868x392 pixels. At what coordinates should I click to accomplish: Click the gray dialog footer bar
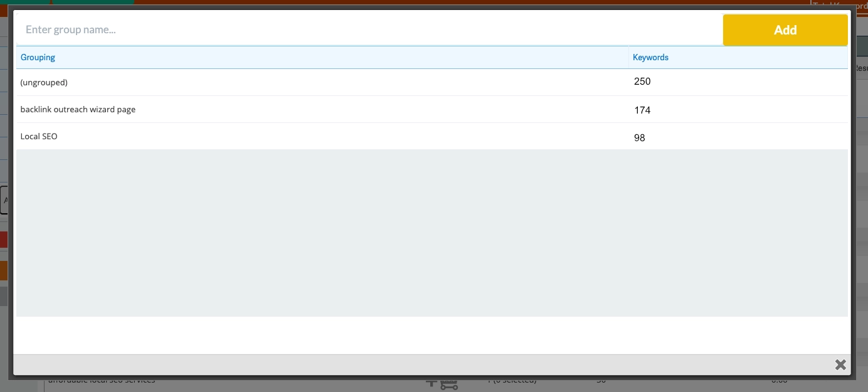[x=432, y=364]
